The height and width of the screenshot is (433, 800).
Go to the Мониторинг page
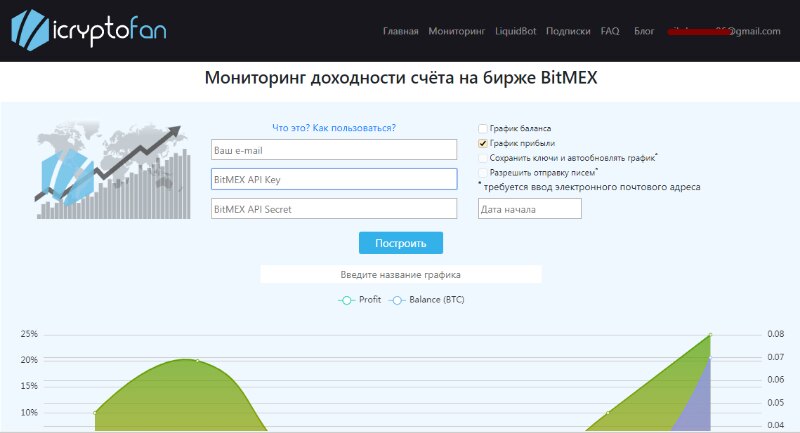pos(457,32)
